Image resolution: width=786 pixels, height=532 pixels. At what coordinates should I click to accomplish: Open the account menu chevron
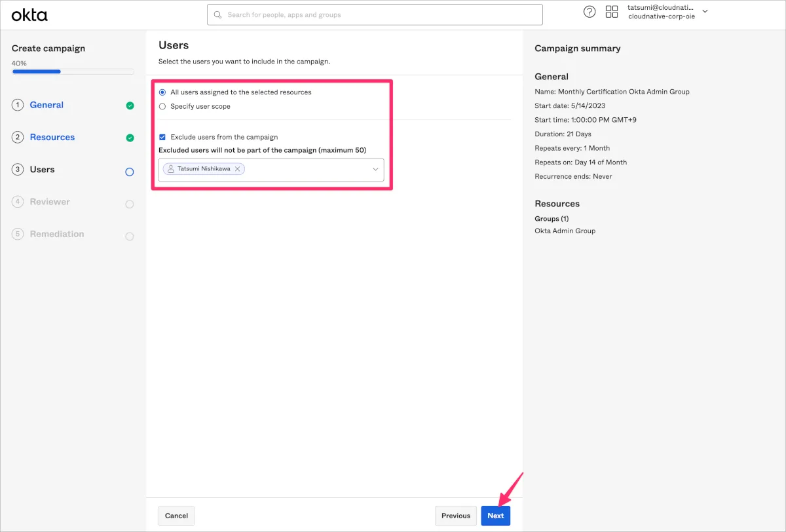[x=705, y=11]
